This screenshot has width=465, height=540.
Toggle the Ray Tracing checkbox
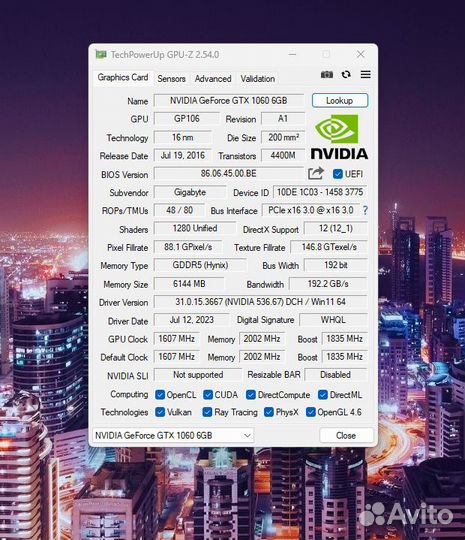207,412
